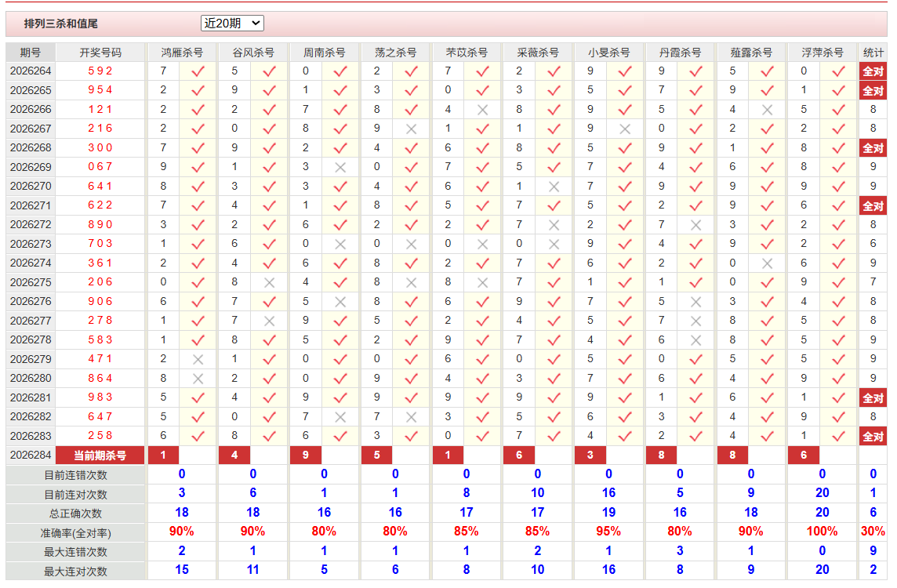This screenshot has height=588, width=897.
Task: Click the check mark under 鸿雁杀号 in row 2026264
Action: pos(198,71)
